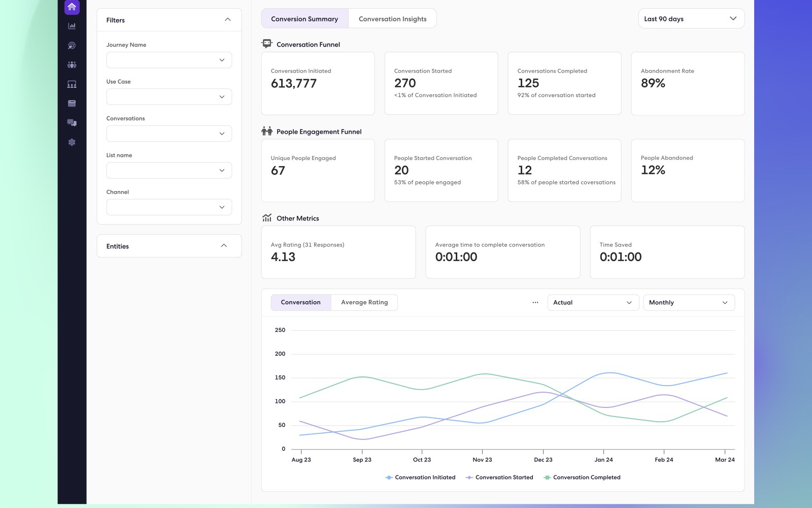Open the bar chart analytics sidebar icon
The image size is (812, 508).
point(72,26)
